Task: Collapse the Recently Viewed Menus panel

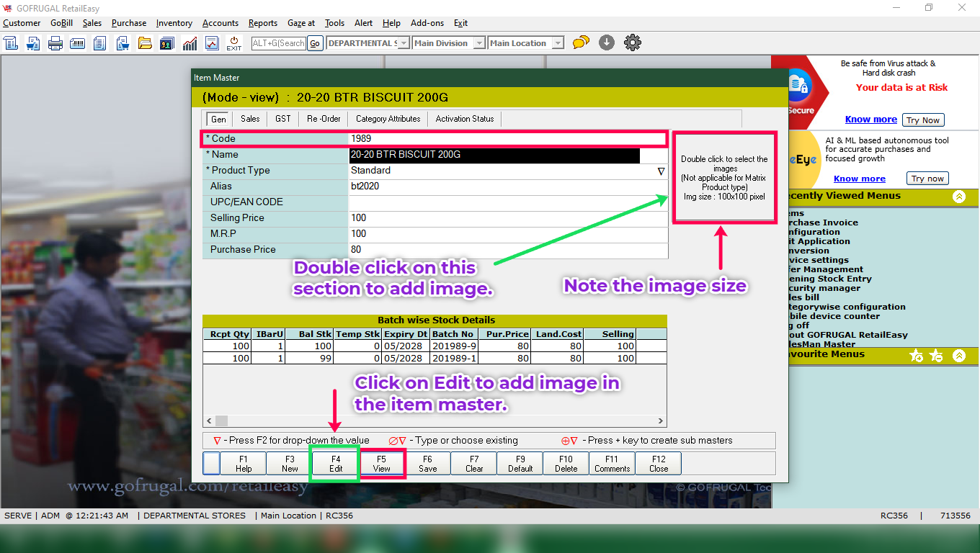Action: (x=958, y=197)
